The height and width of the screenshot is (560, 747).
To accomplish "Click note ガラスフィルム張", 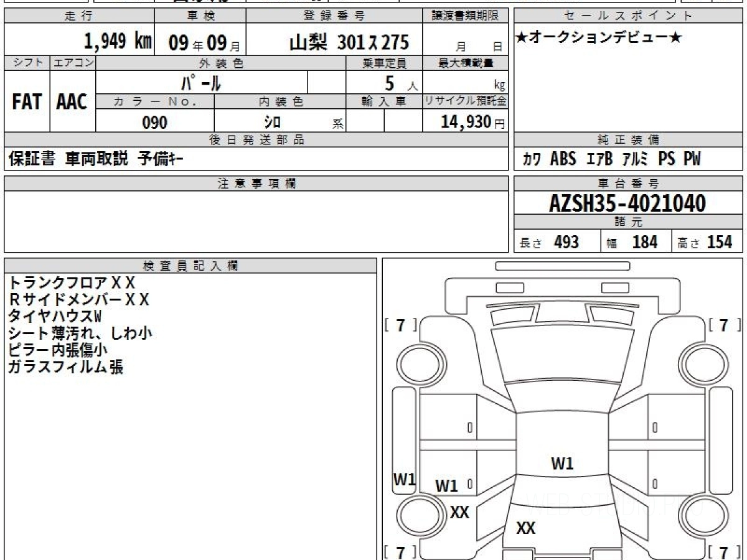I will pos(65,366).
